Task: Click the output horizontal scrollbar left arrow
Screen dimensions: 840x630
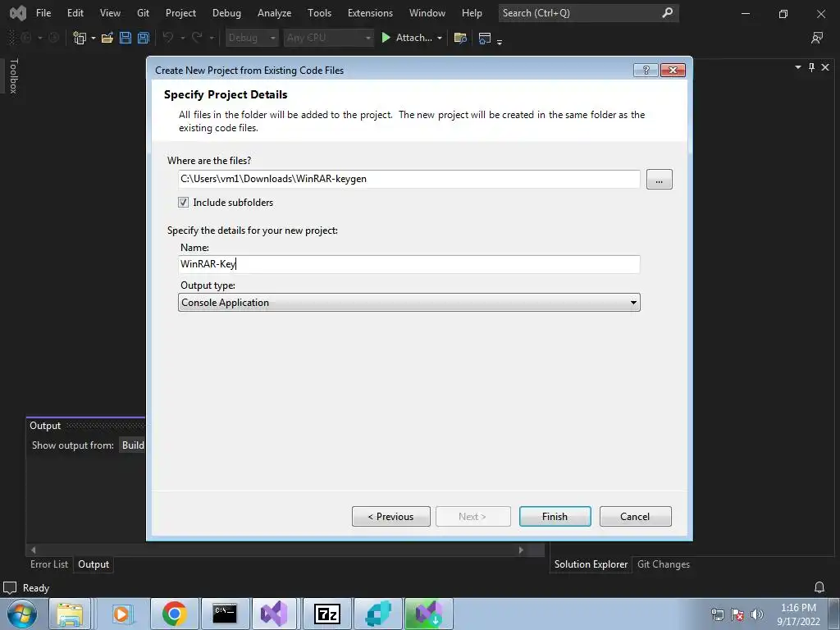Action: tap(33, 550)
